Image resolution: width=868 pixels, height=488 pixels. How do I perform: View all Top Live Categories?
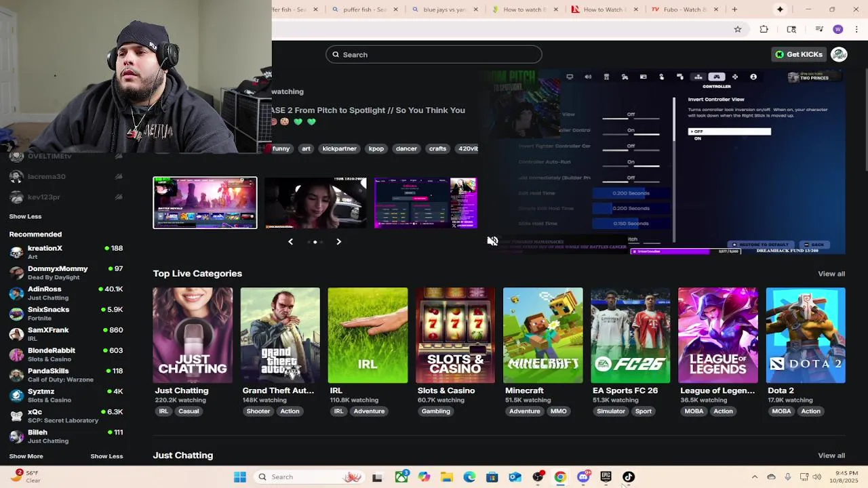click(831, 274)
